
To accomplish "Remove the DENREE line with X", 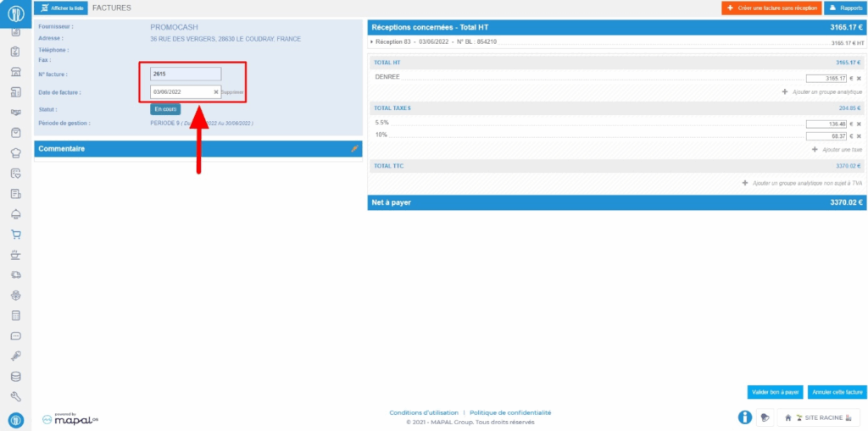I will [859, 78].
